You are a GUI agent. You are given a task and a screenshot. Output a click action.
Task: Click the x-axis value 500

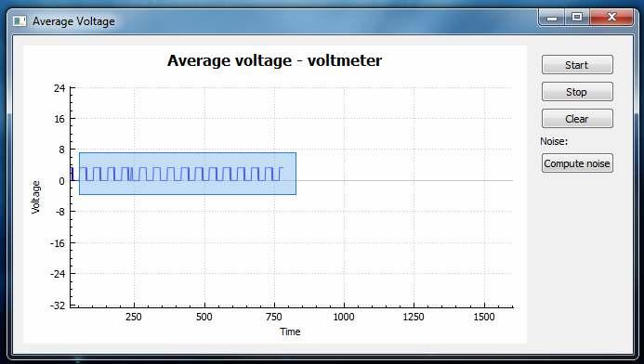[x=204, y=317]
